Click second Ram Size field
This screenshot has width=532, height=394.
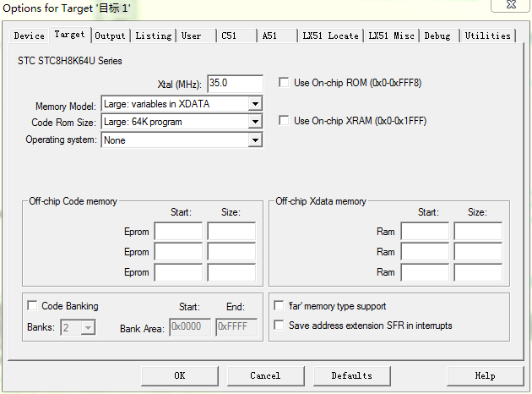(478, 252)
